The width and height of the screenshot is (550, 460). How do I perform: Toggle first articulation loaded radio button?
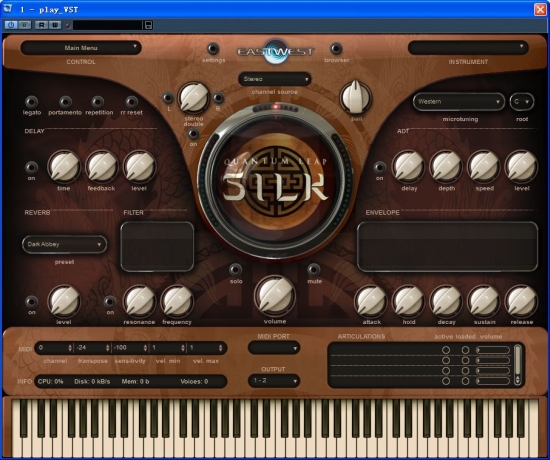coord(465,350)
